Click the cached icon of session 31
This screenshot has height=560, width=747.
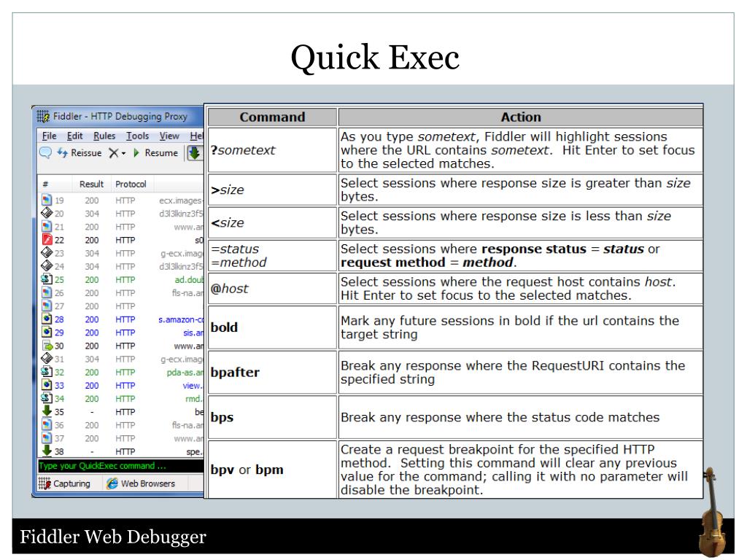46,358
